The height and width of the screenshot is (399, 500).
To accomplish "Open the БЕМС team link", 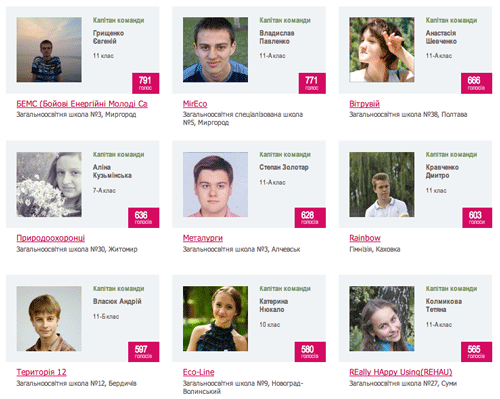I will (82, 104).
